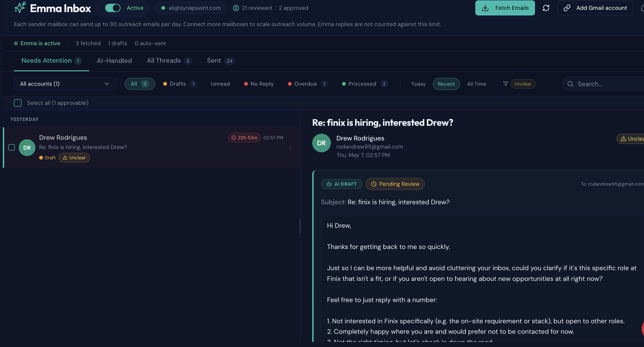Filter by Unread emails

[220, 84]
